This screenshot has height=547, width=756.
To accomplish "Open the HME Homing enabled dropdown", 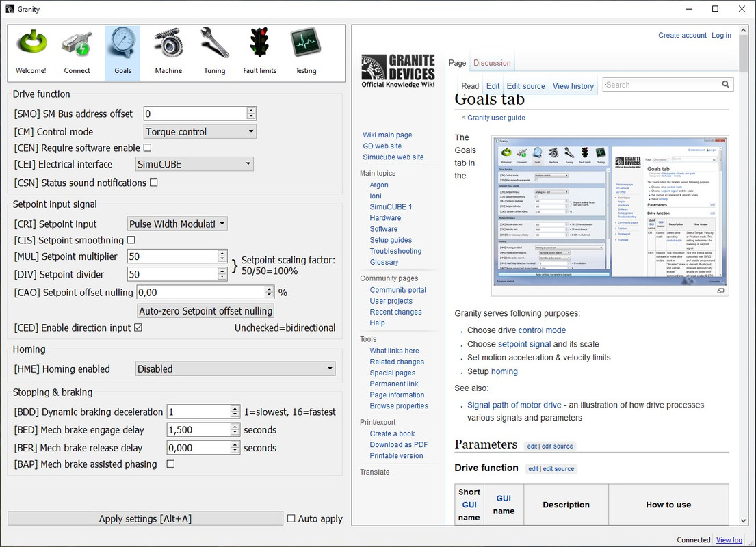I will [235, 369].
